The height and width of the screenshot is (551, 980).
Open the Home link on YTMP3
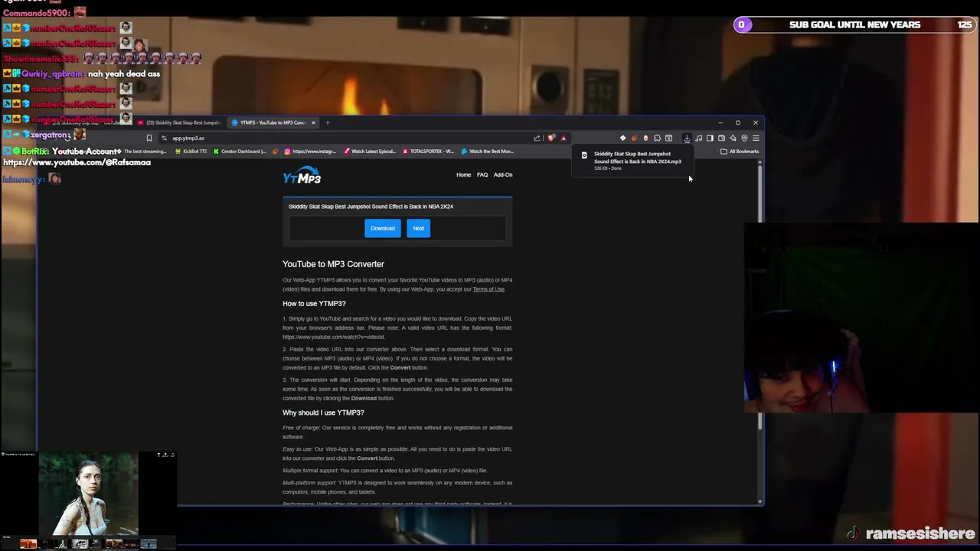click(x=464, y=174)
